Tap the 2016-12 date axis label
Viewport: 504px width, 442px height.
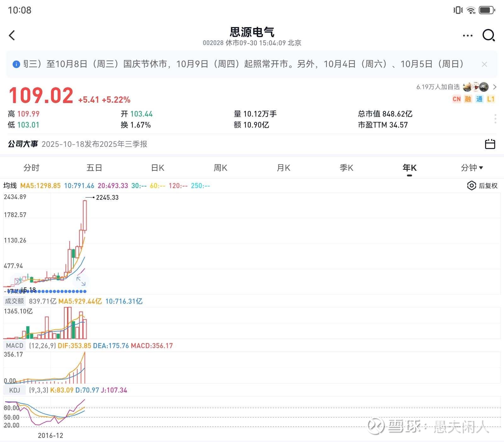pos(50,435)
